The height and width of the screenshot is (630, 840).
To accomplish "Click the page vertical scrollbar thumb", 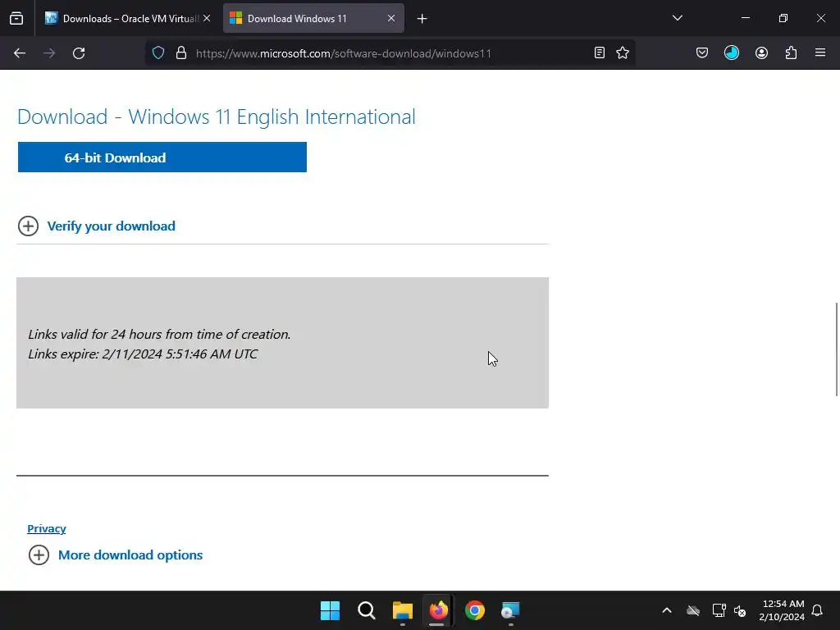I will pos(836,349).
